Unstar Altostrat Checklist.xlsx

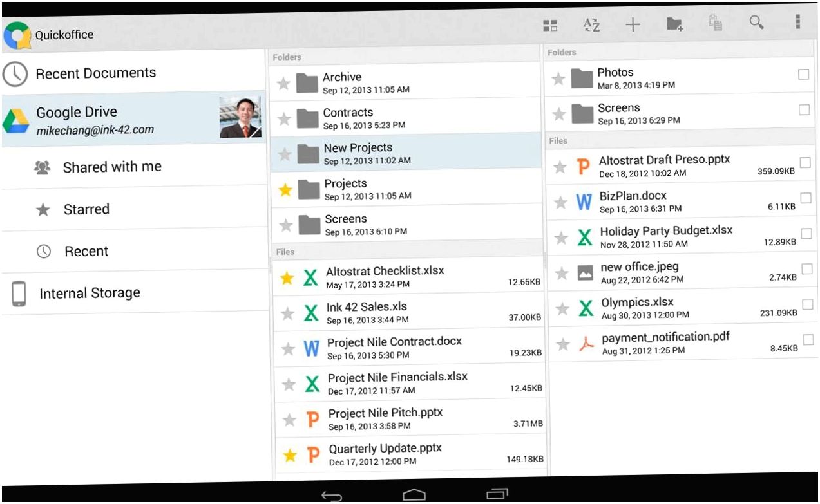pyautogui.click(x=287, y=278)
